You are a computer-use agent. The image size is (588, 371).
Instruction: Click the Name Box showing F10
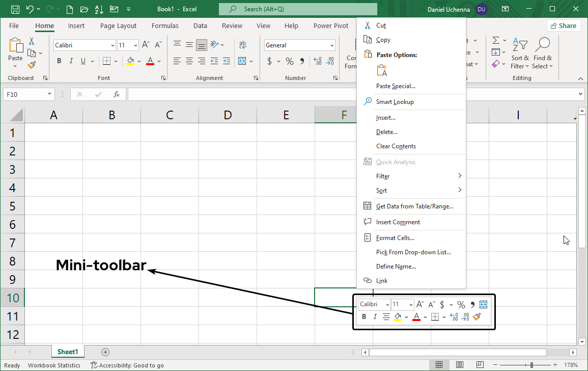pyautogui.click(x=25, y=94)
